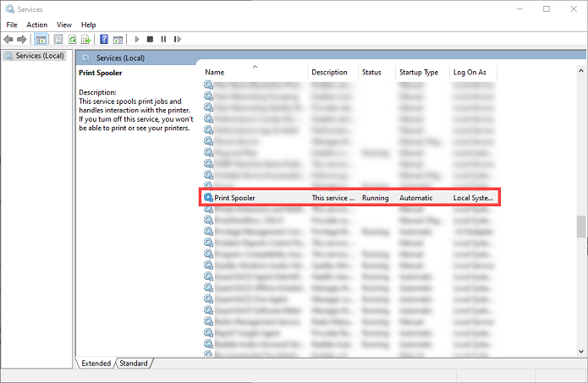This screenshot has width=588, height=383.
Task: Click the Start Service play button
Action: point(137,39)
